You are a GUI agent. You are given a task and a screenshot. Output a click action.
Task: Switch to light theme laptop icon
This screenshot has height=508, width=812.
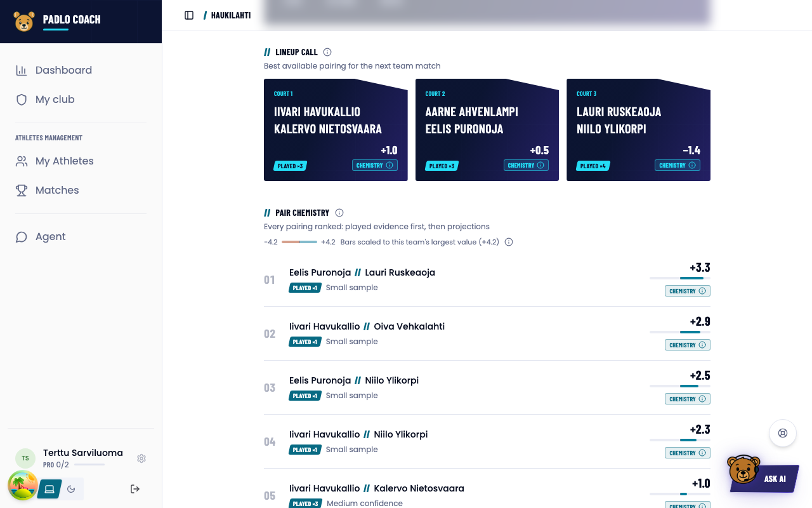coord(49,489)
